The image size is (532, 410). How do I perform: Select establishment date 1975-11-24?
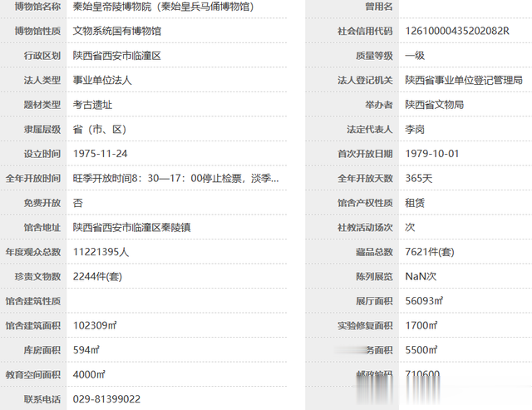pyautogui.click(x=100, y=154)
